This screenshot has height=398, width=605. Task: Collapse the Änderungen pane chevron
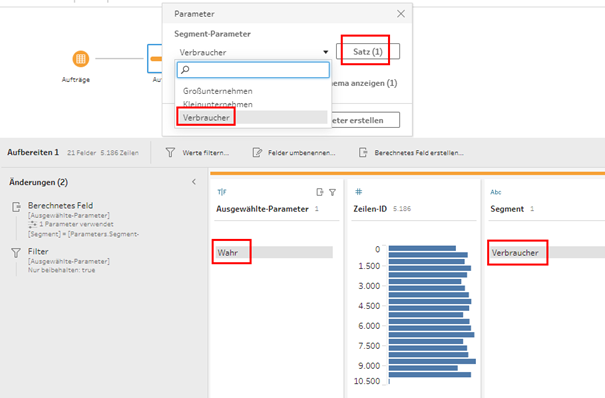[194, 182]
